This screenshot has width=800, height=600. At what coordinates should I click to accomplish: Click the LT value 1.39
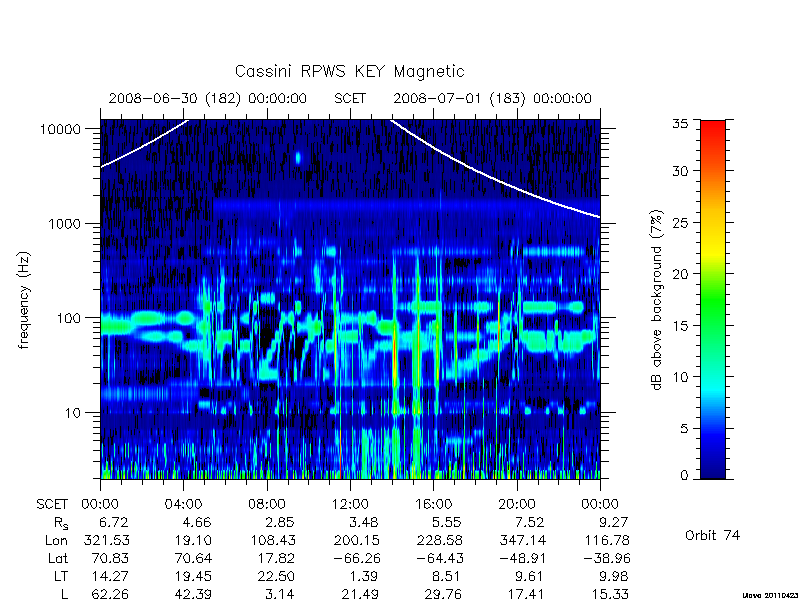(364, 576)
